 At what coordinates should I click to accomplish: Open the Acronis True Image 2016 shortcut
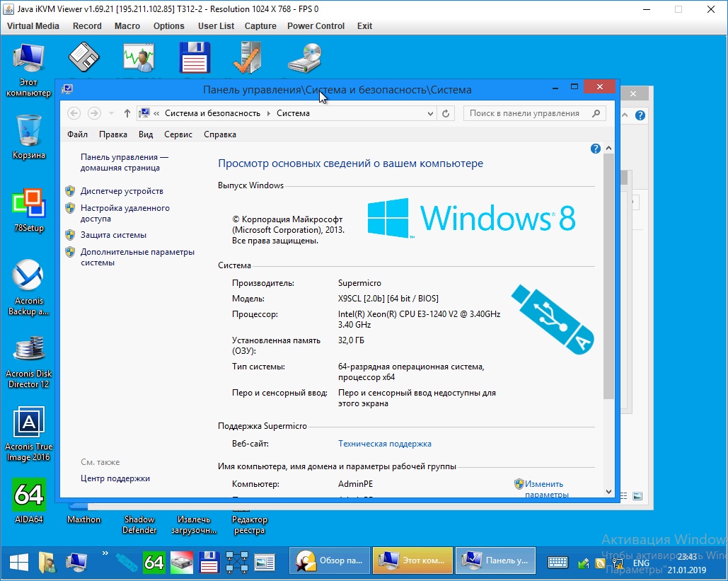tap(29, 435)
